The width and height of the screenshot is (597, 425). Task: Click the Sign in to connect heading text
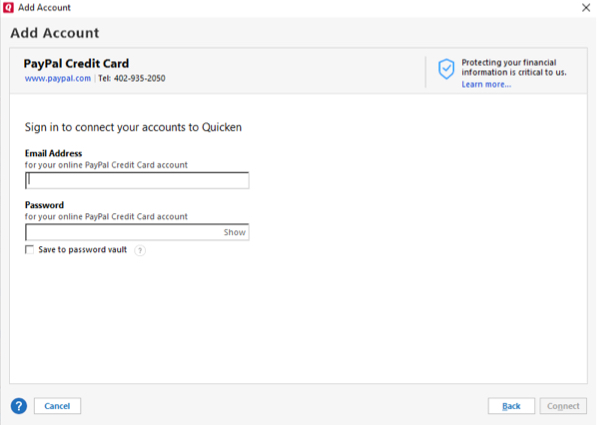click(x=133, y=127)
